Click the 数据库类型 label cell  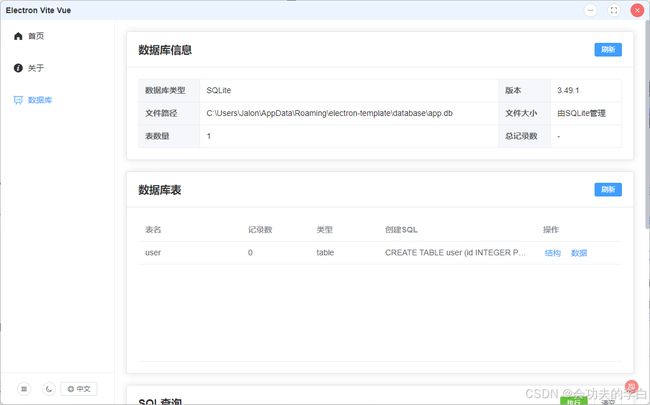click(x=169, y=90)
